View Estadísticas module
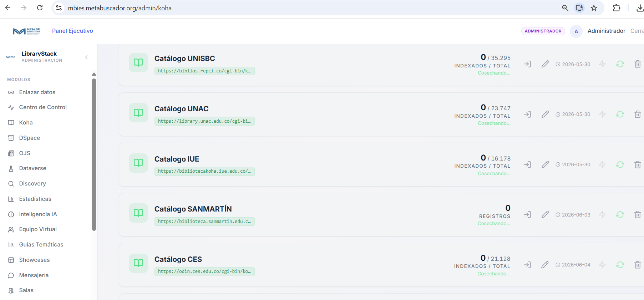 coord(35,199)
